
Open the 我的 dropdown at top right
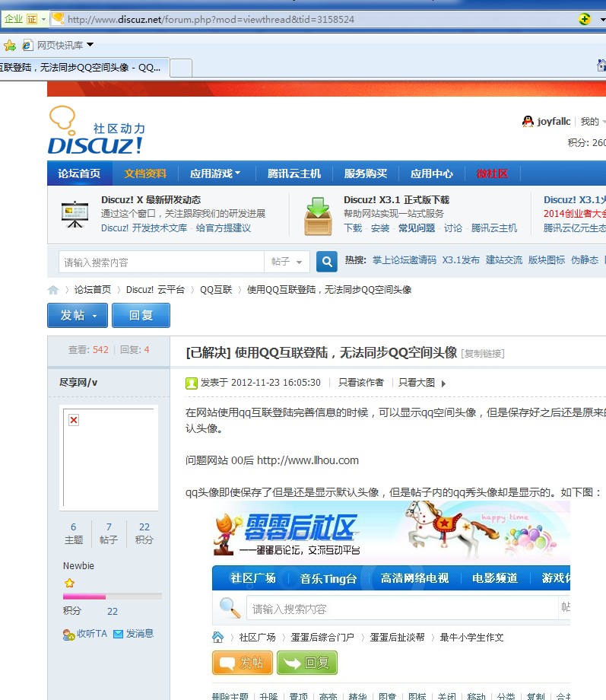pyautogui.click(x=592, y=122)
